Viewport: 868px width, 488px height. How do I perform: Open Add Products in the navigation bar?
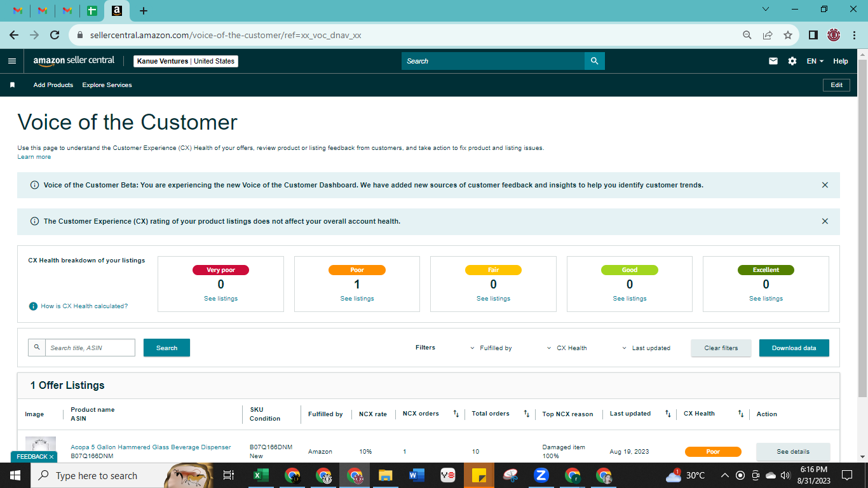53,85
